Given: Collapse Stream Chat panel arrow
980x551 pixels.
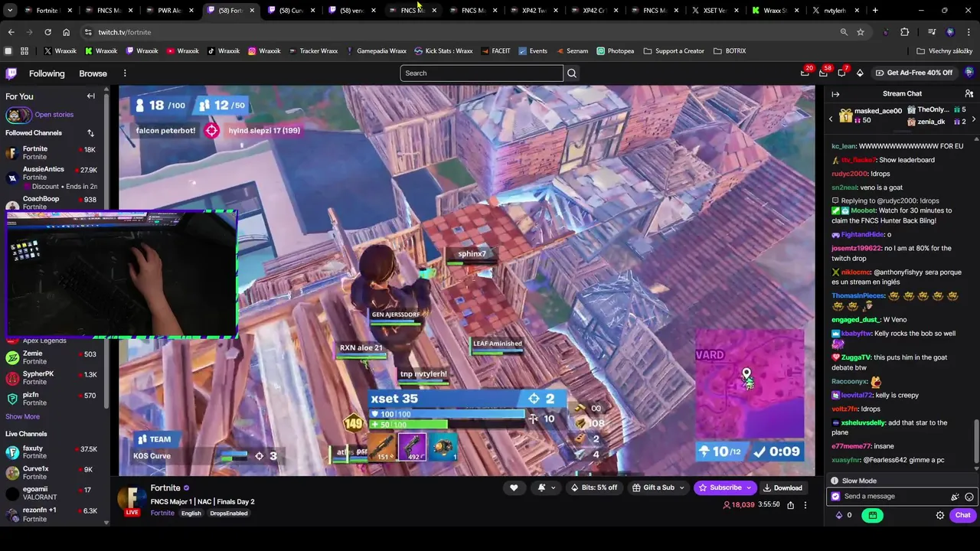Looking at the screenshot, I should point(835,94).
